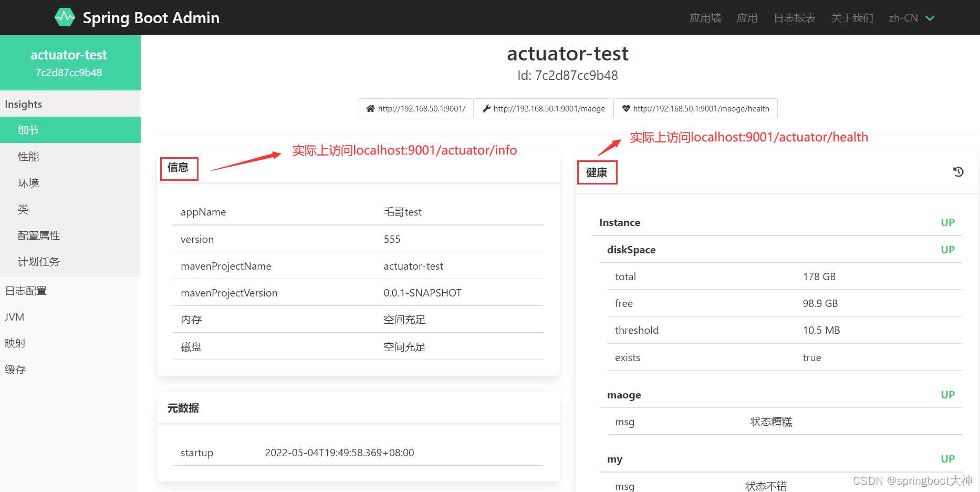Click the appName row label

click(x=203, y=212)
